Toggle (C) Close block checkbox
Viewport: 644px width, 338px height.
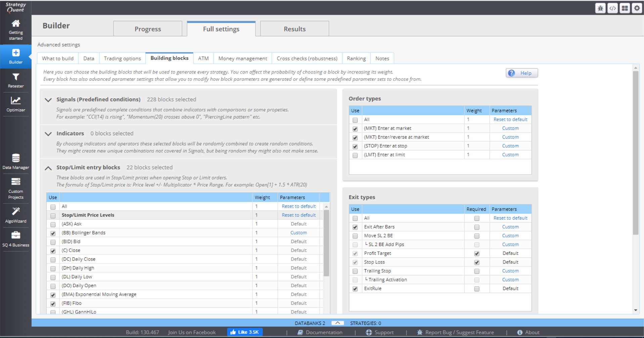coord(53,251)
